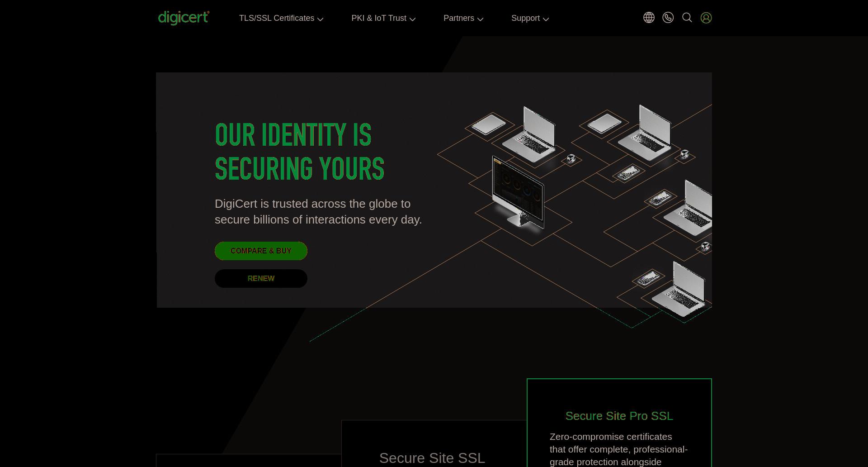Open the globe language selector icon

pos(649,18)
